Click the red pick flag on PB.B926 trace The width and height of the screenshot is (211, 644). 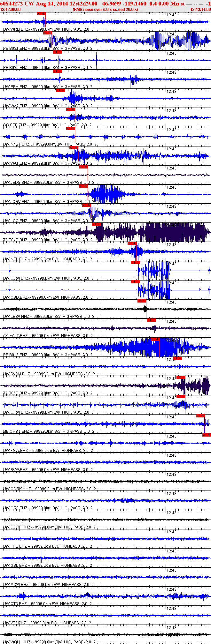click(x=57, y=52)
